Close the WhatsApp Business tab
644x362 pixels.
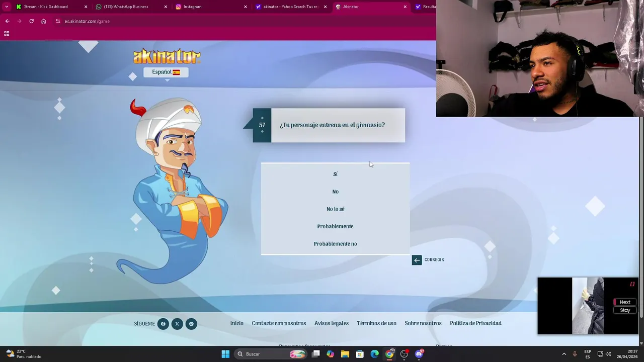(166, 7)
